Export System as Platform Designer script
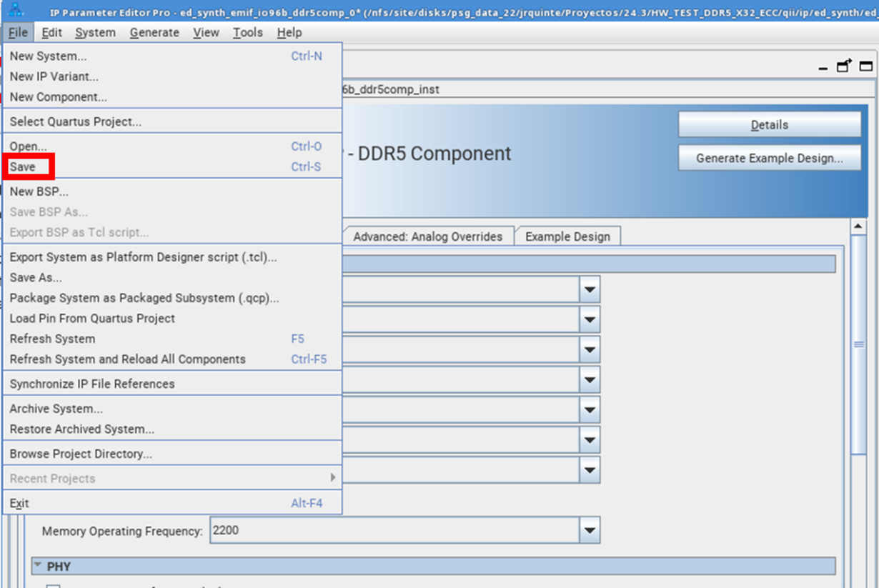 tap(172, 257)
